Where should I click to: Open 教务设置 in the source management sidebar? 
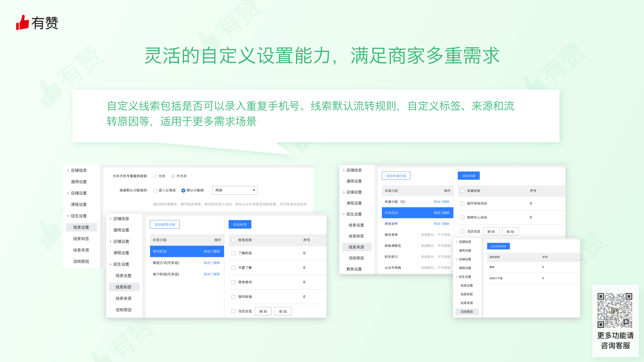point(354,269)
